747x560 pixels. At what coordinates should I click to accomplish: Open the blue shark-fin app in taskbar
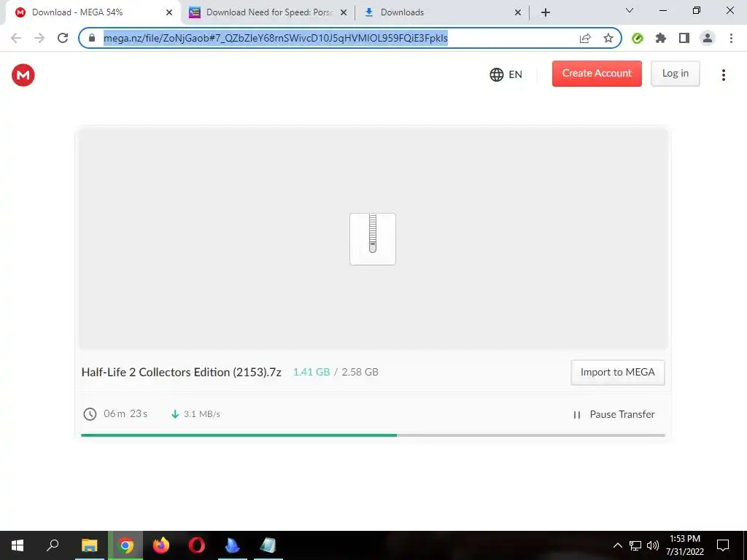pyautogui.click(x=233, y=545)
